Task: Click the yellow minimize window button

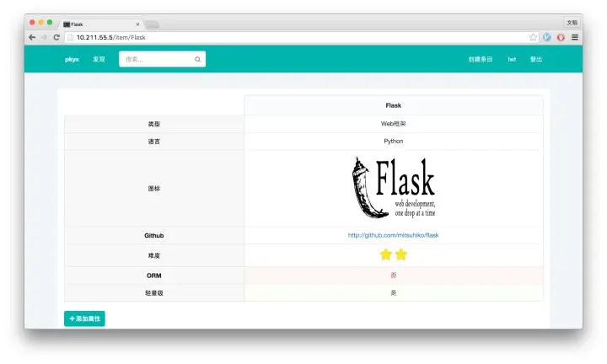Action: [x=40, y=23]
